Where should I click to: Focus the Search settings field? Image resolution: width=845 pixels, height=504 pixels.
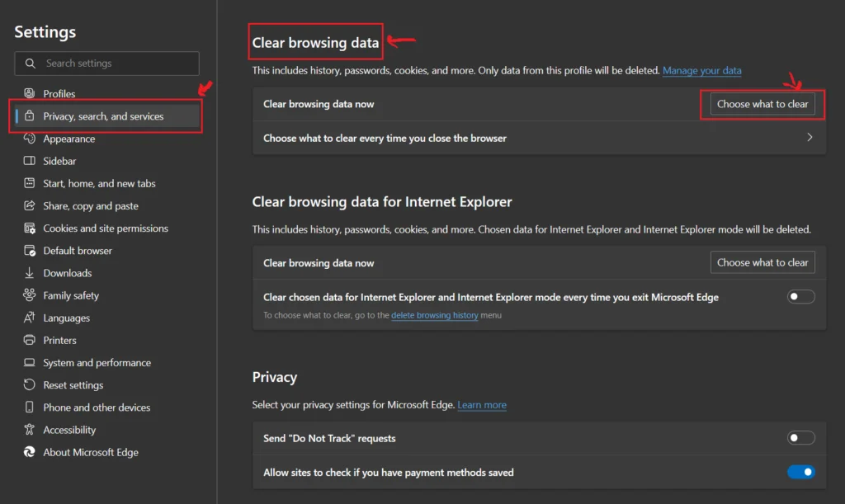106,64
